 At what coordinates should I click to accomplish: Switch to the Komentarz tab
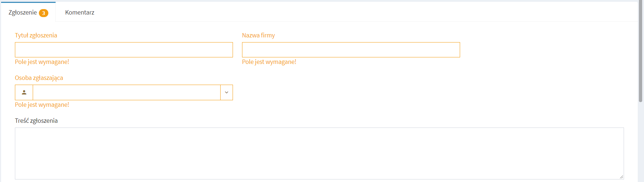pos(80,12)
